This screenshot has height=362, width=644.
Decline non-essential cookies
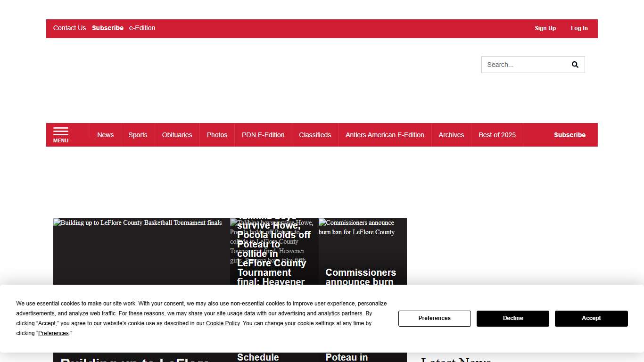point(512,319)
